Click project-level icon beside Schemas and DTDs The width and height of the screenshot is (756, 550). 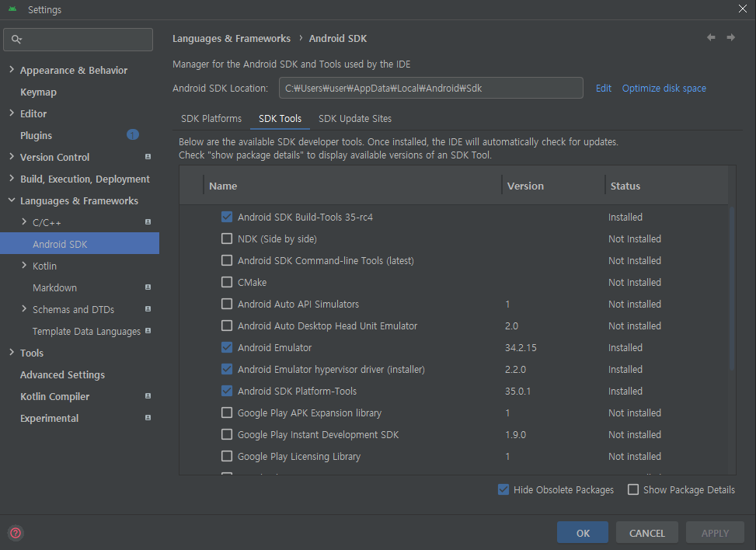[x=148, y=308]
